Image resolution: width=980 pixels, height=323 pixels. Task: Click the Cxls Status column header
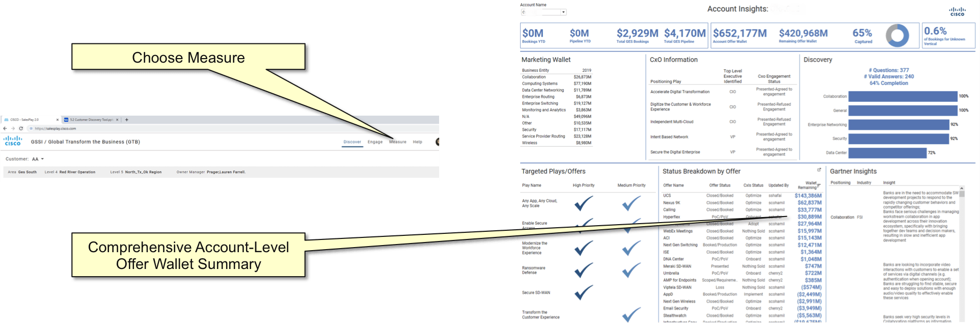click(x=753, y=185)
